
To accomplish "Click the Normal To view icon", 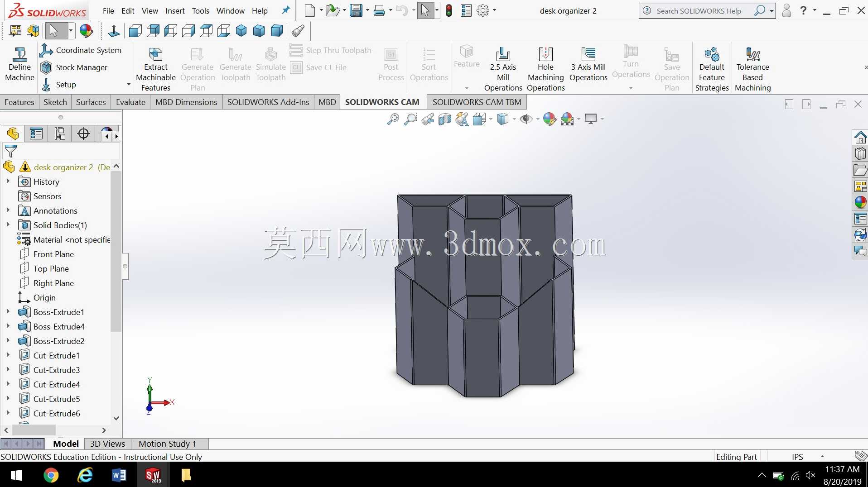I will (114, 31).
